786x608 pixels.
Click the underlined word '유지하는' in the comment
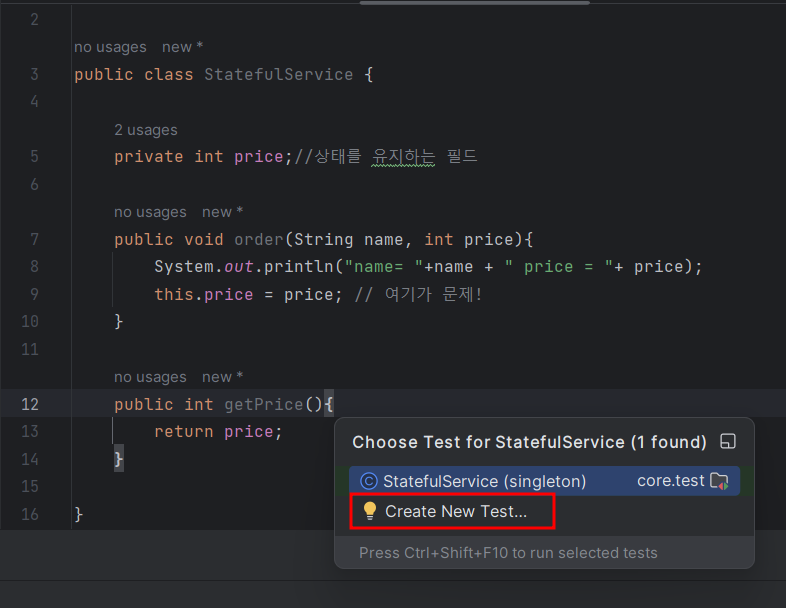click(403, 156)
